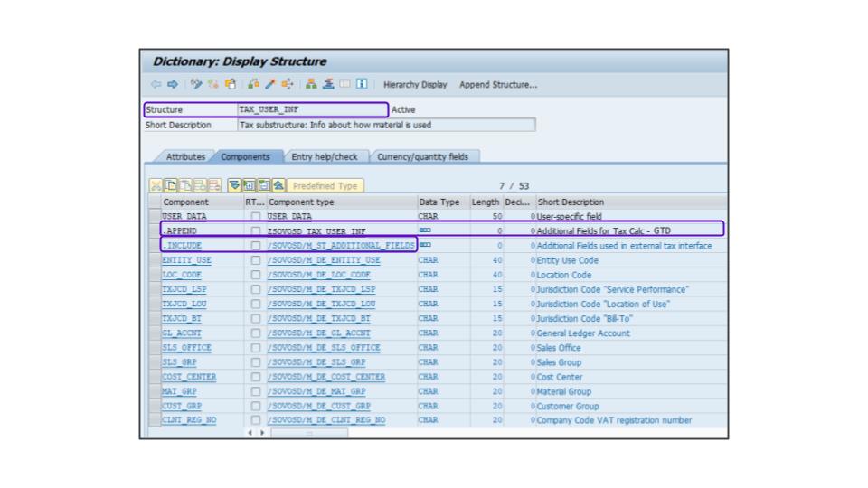Open the ZSOVOSD_TAX_USER_INF append structure link
Viewport: 868px width, 488px height.
[x=316, y=231]
